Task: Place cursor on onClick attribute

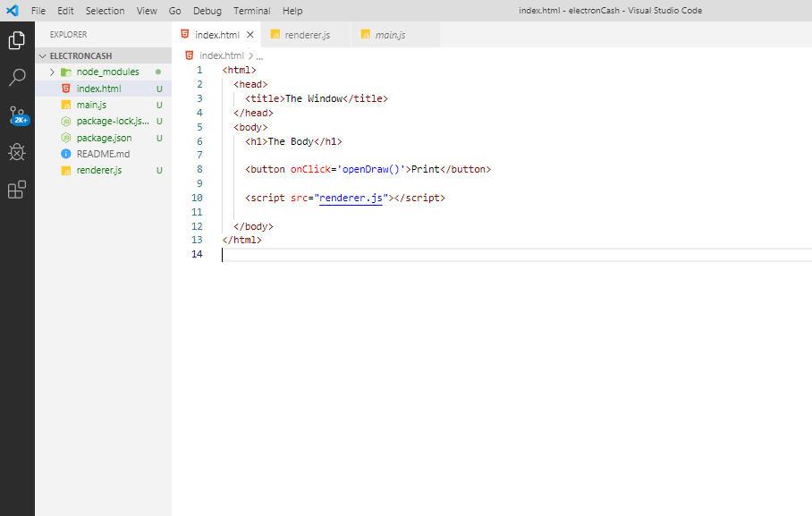Action: click(x=310, y=169)
